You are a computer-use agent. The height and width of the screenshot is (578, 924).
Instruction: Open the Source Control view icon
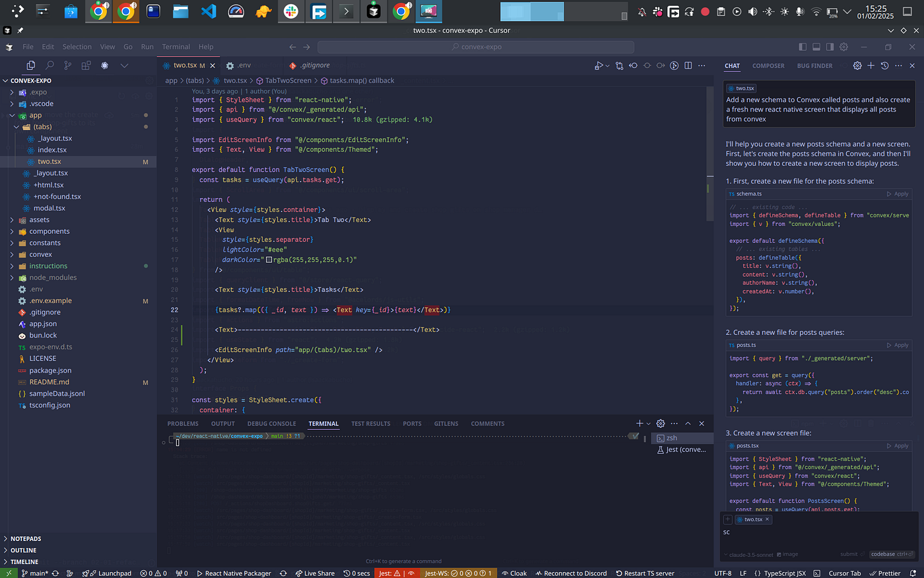[x=67, y=65]
